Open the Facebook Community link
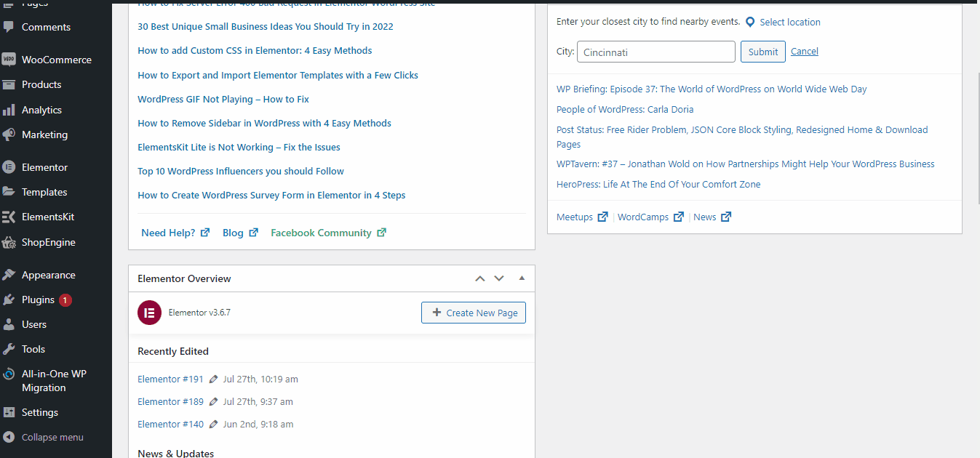980x458 pixels. tap(321, 233)
